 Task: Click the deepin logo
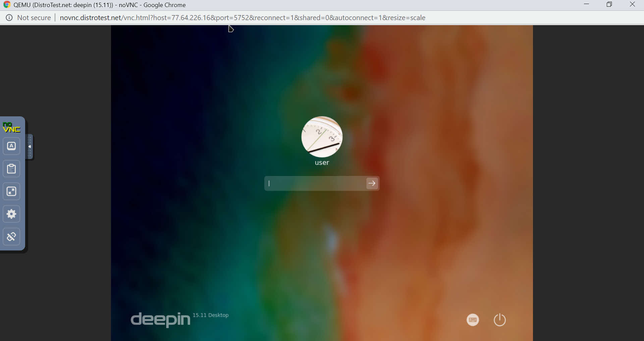160,319
